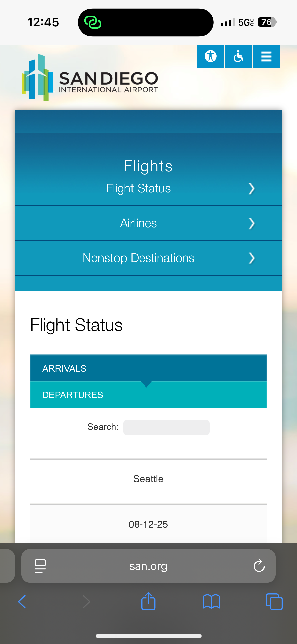The image size is (297, 644).
Task: Show open tabs in Safari
Action: (274, 602)
